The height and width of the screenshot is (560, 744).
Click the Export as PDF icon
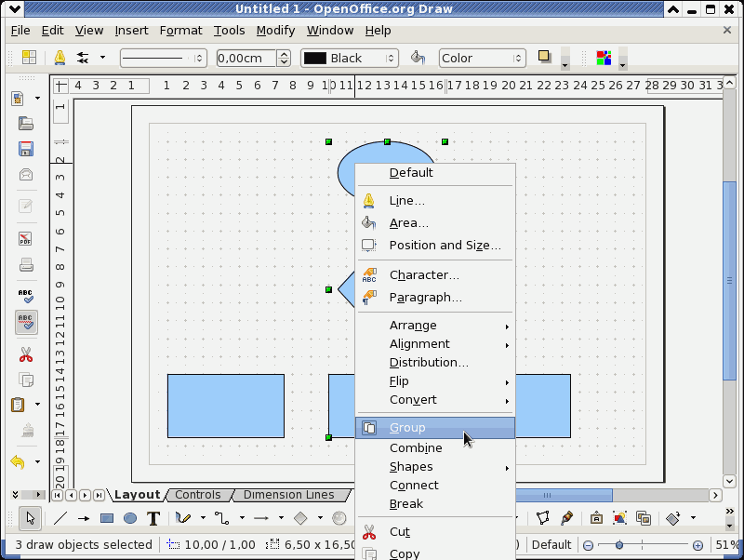click(x=26, y=238)
